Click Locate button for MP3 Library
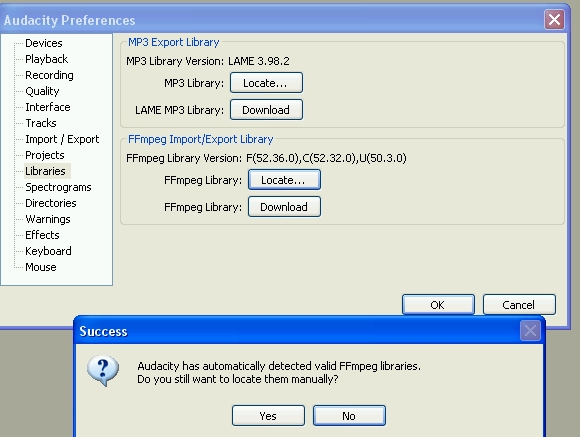 click(x=266, y=83)
